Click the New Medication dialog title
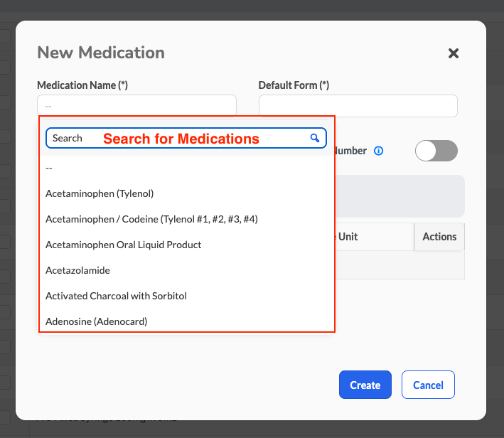 point(101,53)
